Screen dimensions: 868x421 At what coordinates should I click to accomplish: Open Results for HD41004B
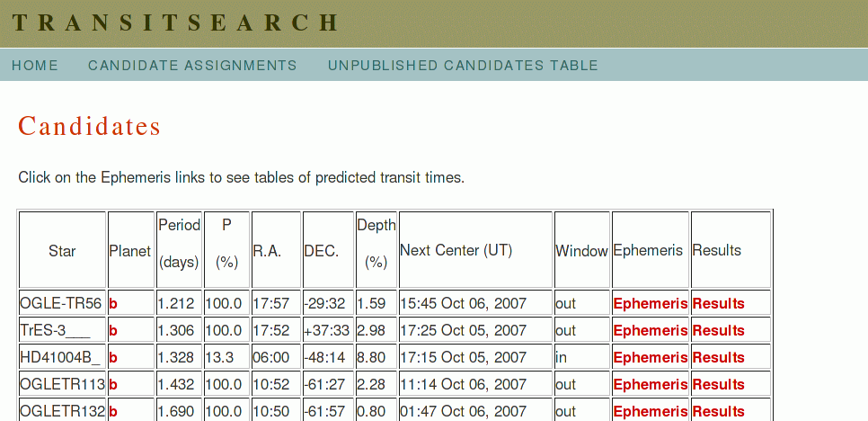pyautogui.click(x=719, y=358)
